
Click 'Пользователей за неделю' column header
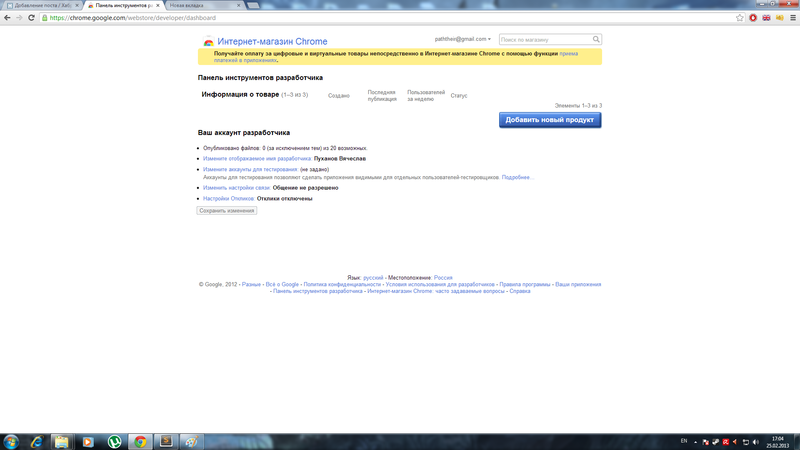(426, 95)
